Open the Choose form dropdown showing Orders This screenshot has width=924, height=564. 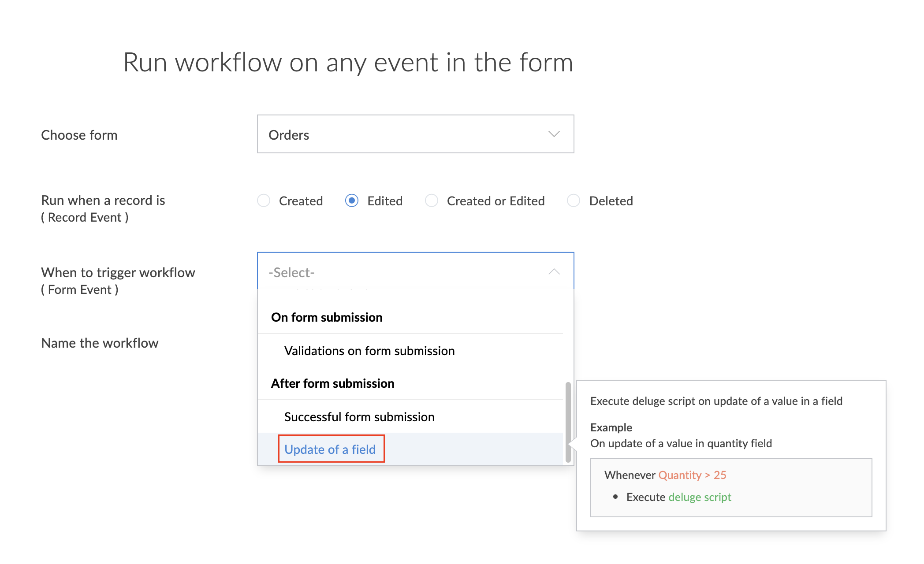click(x=414, y=134)
